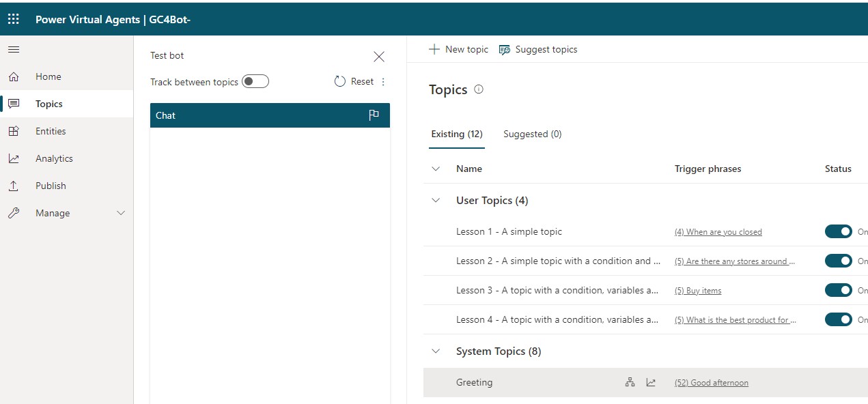Collapse the System Topics group
The width and height of the screenshot is (868, 404).
436,351
